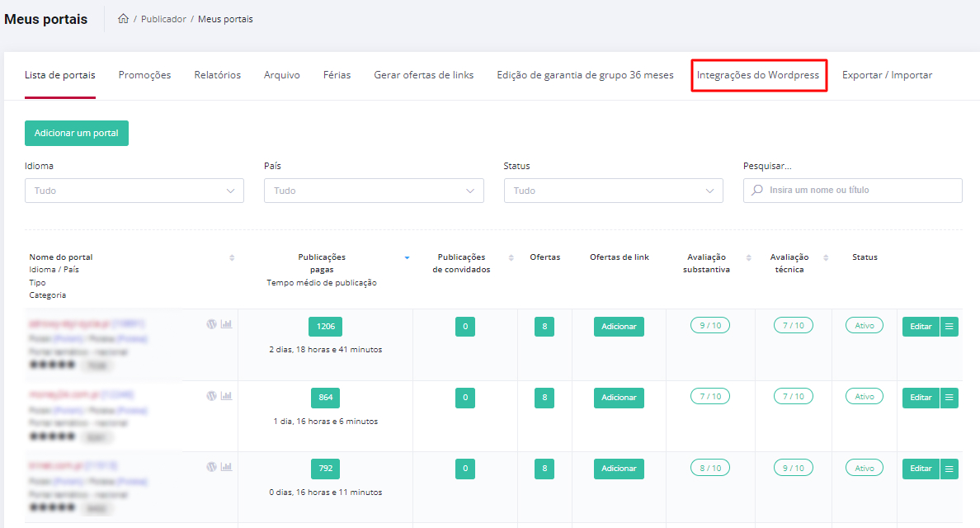Open the Arquivo tab
This screenshot has height=528, width=980.
282,75
